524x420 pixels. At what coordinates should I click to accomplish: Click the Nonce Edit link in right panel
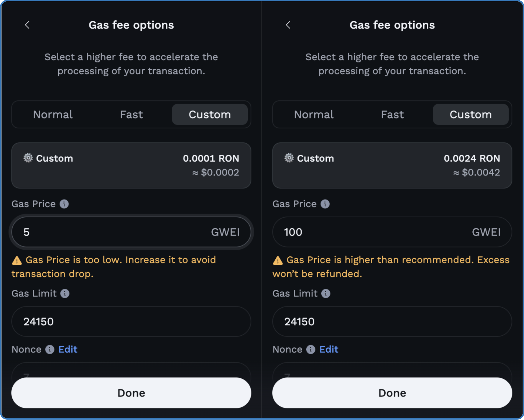point(329,349)
